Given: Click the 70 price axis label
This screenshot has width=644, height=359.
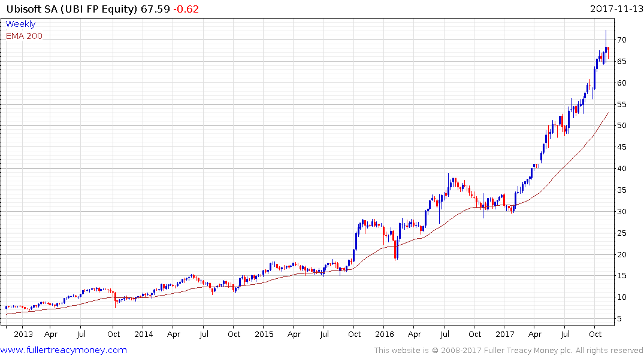Looking at the screenshot, I should (x=621, y=40).
